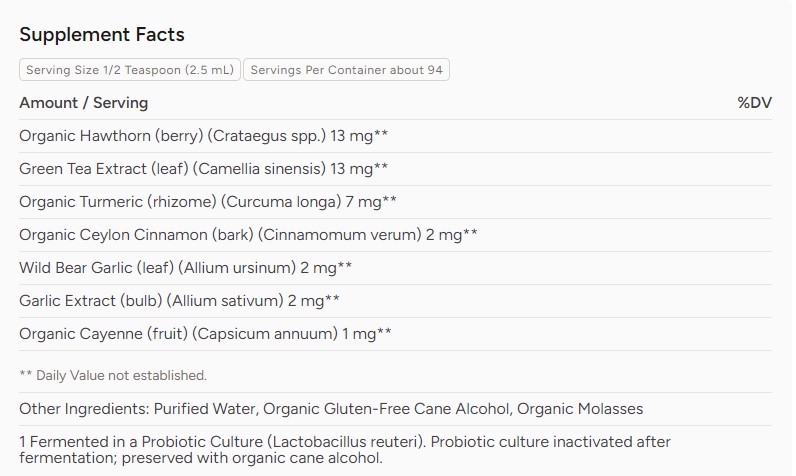Select the Wild Bear Garlic leaf row
Screen dimensions: 796x476
click(395, 268)
